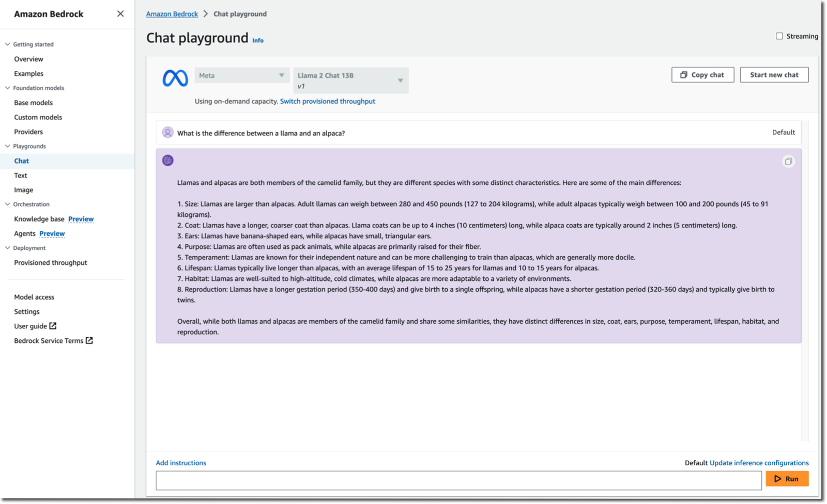The width and height of the screenshot is (827, 504).
Task: Click the purple assistant avatar icon
Action: [168, 161]
